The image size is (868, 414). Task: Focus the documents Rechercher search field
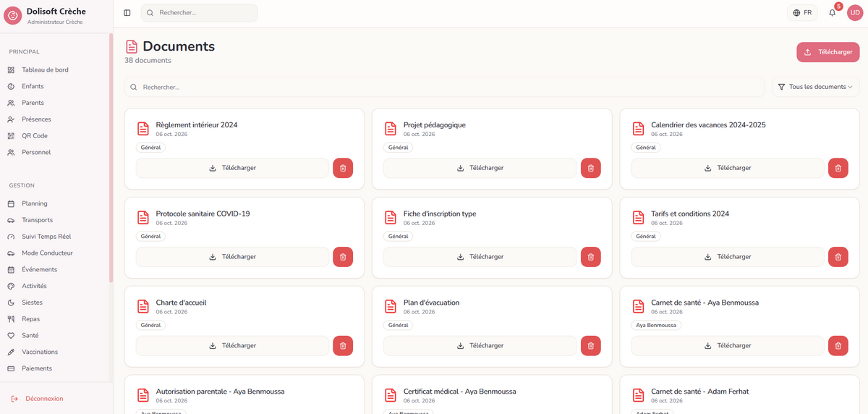pos(444,87)
